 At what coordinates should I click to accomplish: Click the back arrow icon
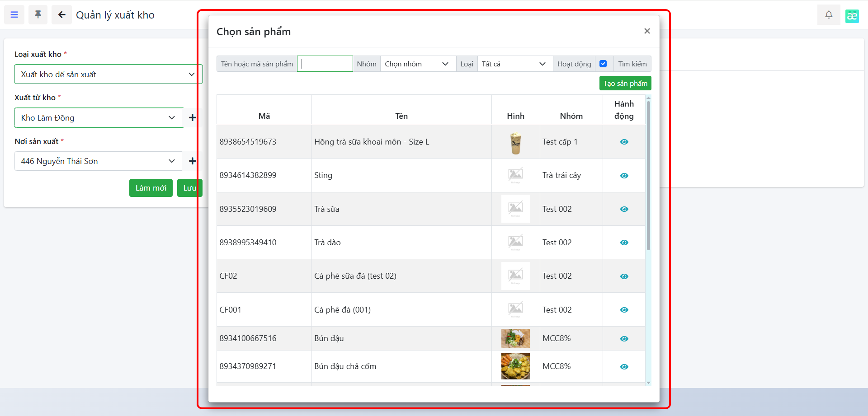coord(61,15)
